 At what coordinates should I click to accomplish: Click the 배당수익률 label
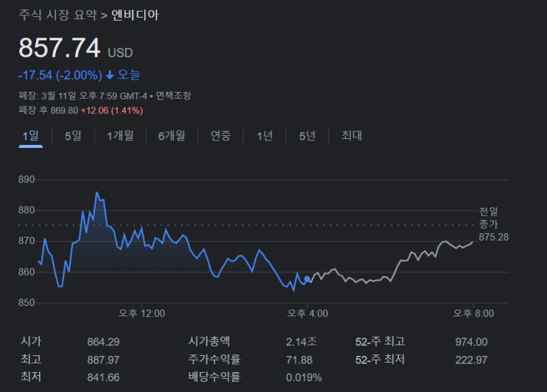[x=214, y=377]
